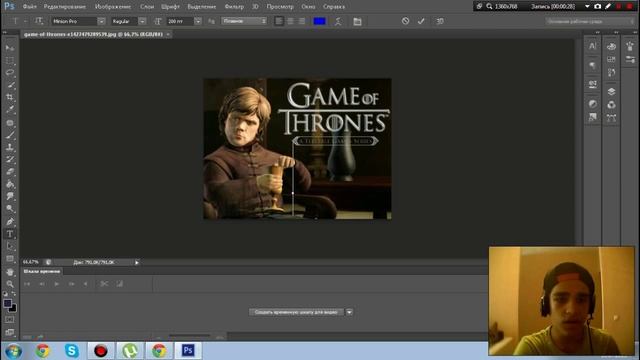Open the Файл menu
This screenshot has height=360, width=640.
[29, 7]
